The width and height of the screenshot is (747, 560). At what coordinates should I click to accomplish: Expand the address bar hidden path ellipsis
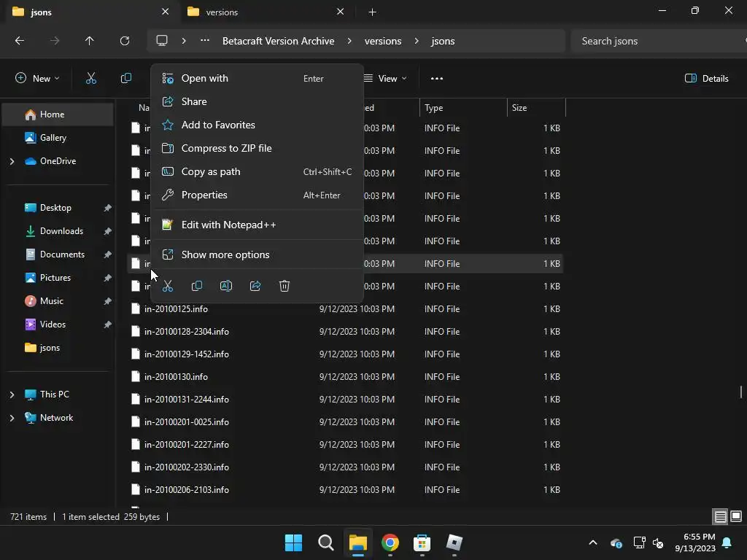point(205,41)
